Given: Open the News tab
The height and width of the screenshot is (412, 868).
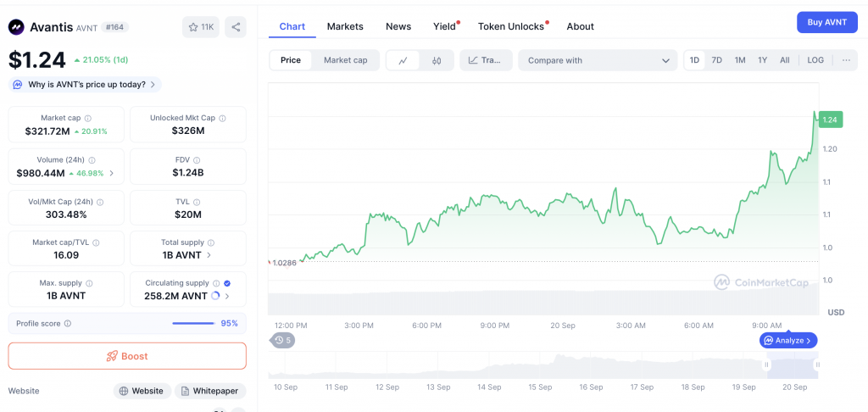Looking at the screenshot, I should [x=398, y=26].
